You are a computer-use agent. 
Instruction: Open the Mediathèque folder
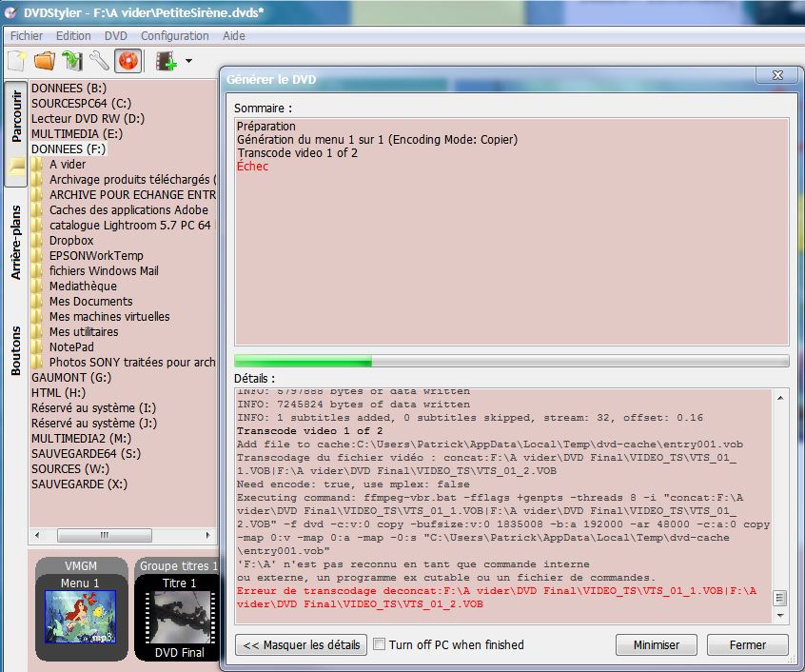point(83,286)
